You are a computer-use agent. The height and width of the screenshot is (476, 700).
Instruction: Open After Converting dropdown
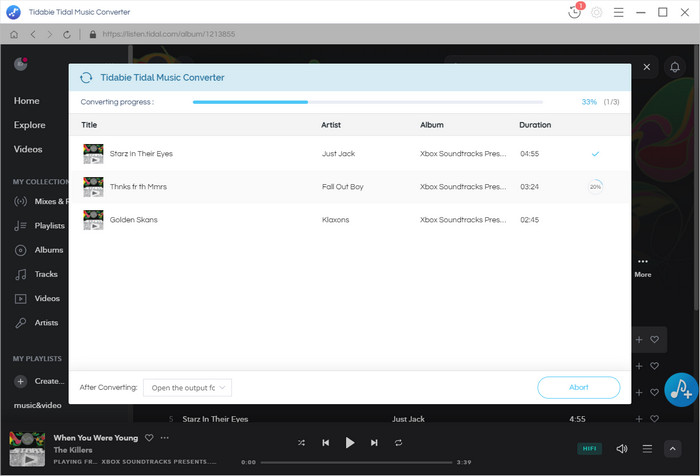click(x=188, y=388)
